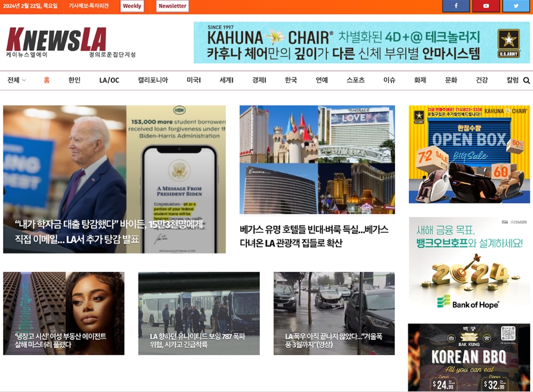Open the 연예 entertainment section
Image resolution: width=533 pixels, height=392 pixels.
[321, 81]
